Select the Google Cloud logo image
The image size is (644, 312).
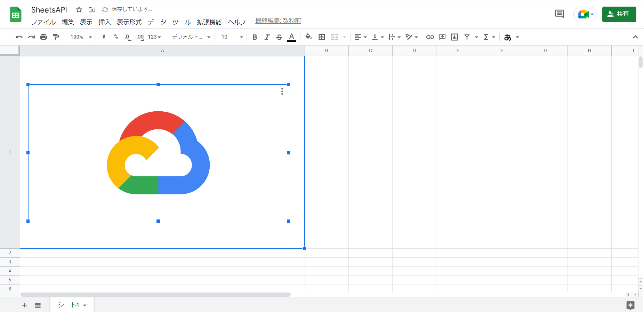pos(158,153)
